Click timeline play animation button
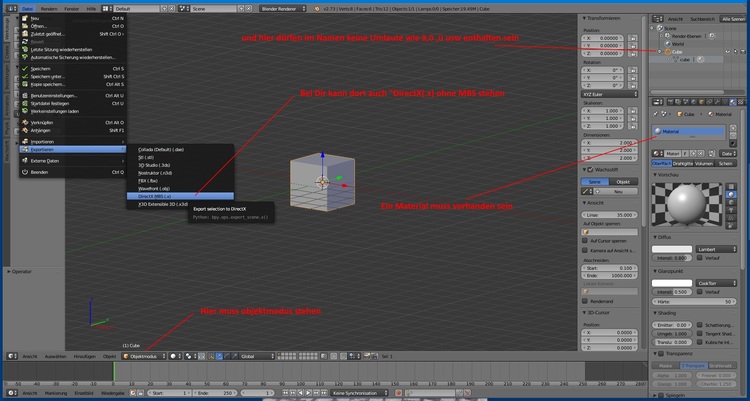 309,393
